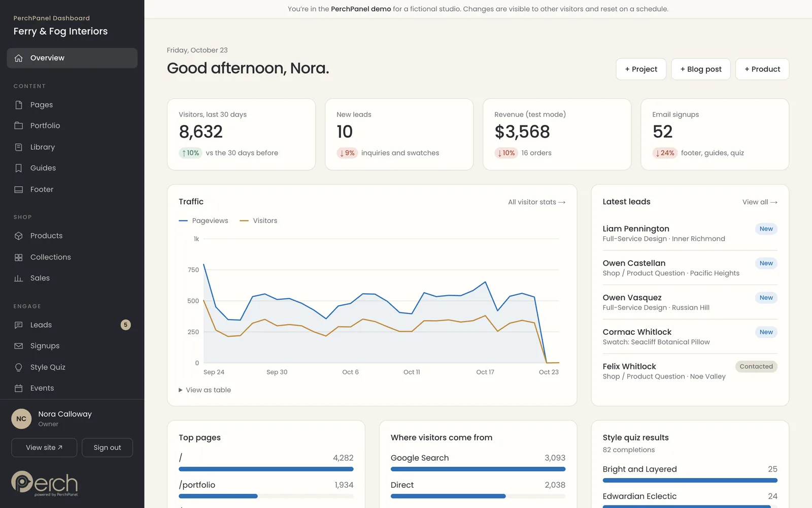Click the Google Search progress bar

click(x=478, y=469)
